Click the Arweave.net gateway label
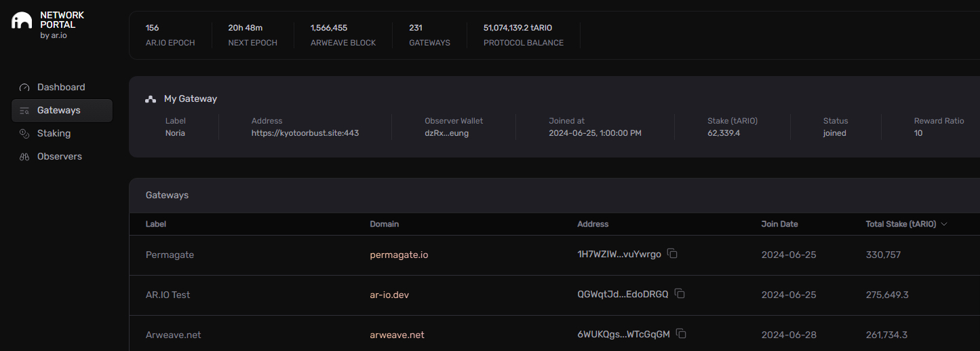 (174, 335)
